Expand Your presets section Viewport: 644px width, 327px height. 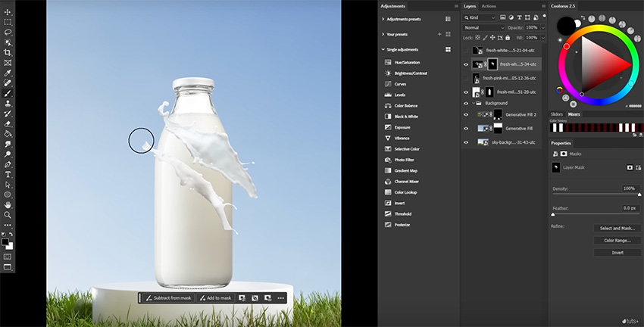(383, 35)
